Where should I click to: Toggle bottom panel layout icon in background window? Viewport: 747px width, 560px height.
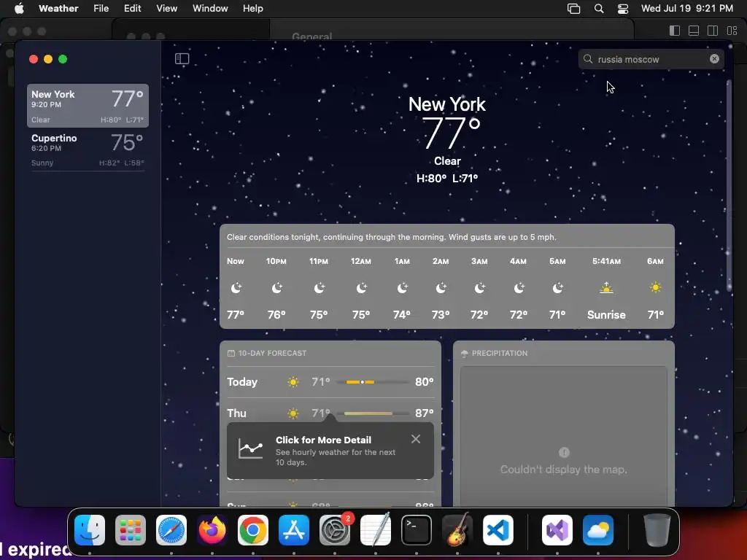[694, 31]
